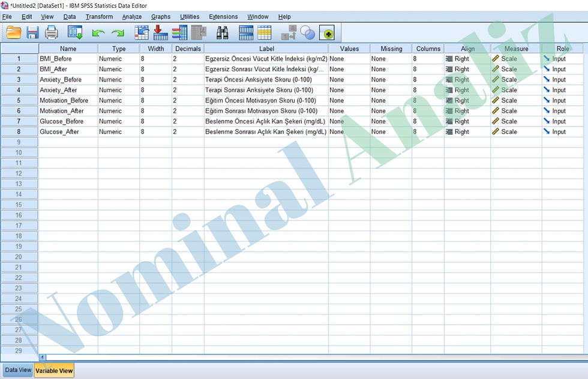
Task: Open the Help menu
Action: coord(284,17)
